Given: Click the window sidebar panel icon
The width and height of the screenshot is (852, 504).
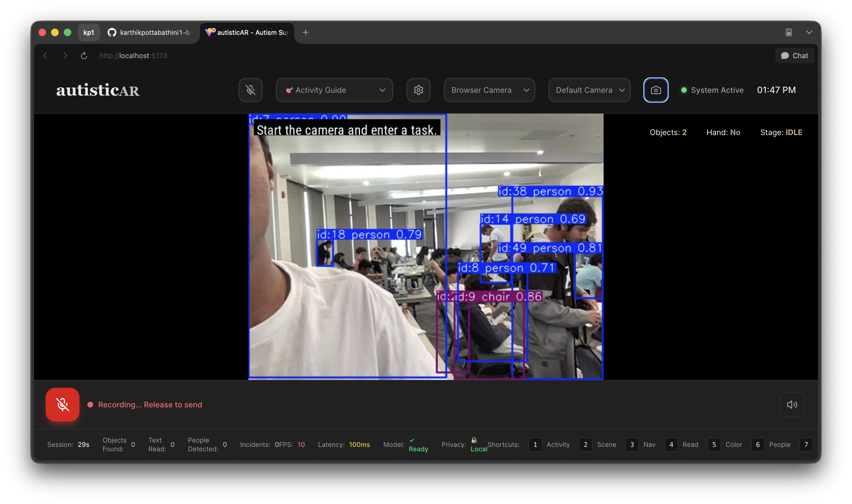Looking at the screenshot, I should (789, 32).
